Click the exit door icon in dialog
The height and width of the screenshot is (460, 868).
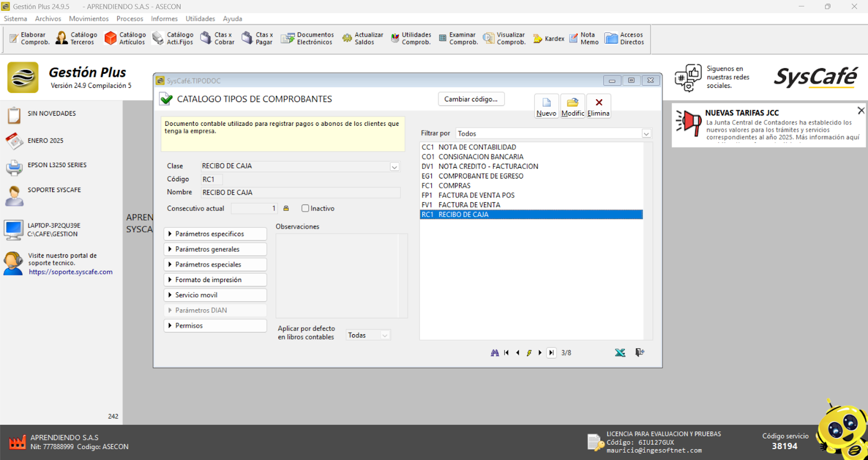640,353
